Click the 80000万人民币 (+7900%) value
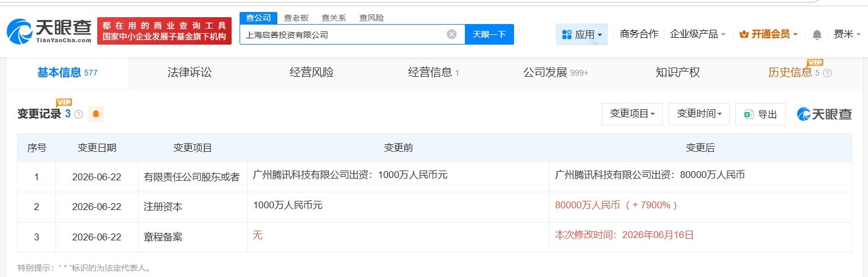This screenshot has height=277, width=868. tap(616, 205)
